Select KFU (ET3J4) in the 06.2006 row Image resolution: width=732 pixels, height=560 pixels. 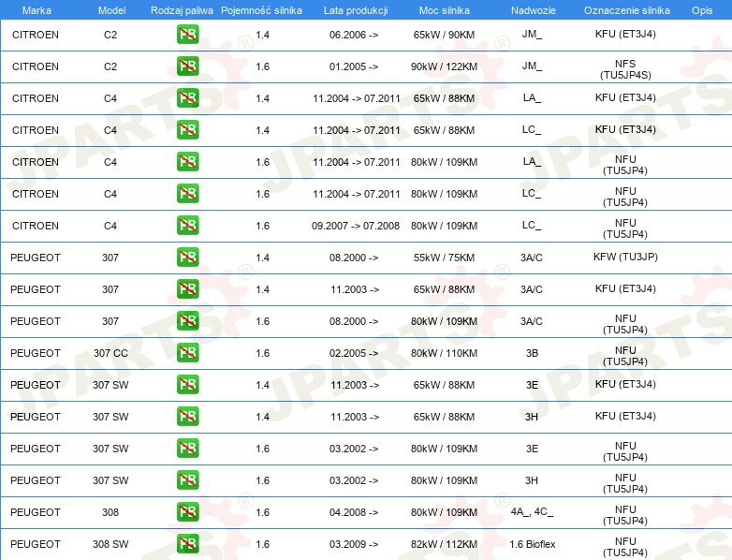click(x=625, y=34)
